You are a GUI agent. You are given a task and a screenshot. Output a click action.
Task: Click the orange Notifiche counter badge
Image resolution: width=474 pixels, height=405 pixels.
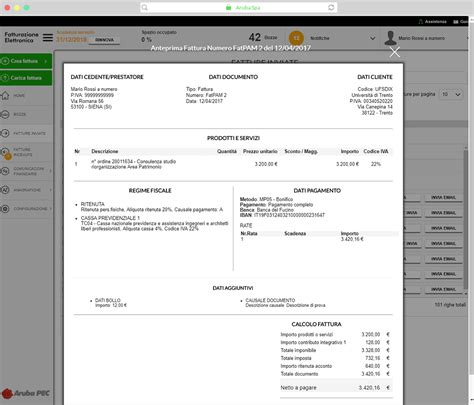point(296,38)
